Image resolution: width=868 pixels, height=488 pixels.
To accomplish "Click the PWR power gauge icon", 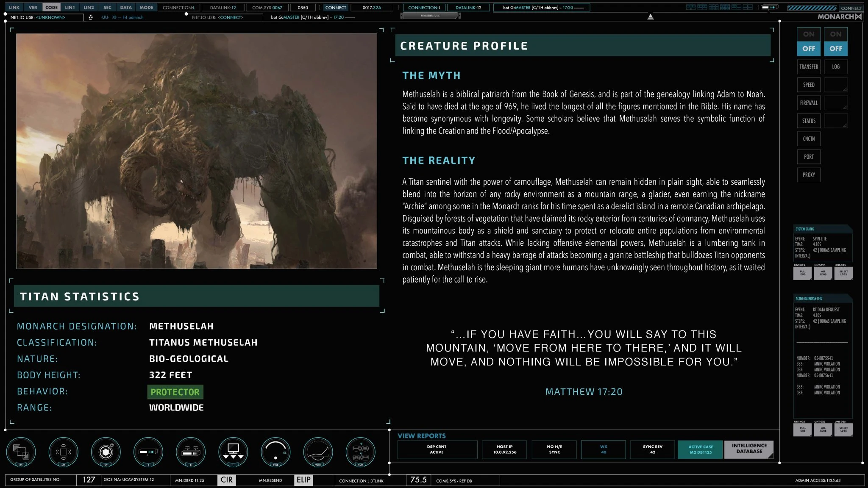I will (275, 452).
